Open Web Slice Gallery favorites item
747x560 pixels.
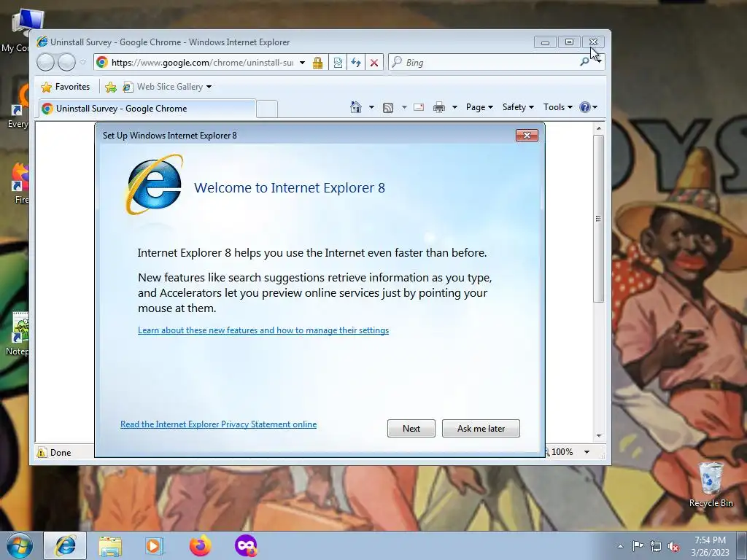167,87
